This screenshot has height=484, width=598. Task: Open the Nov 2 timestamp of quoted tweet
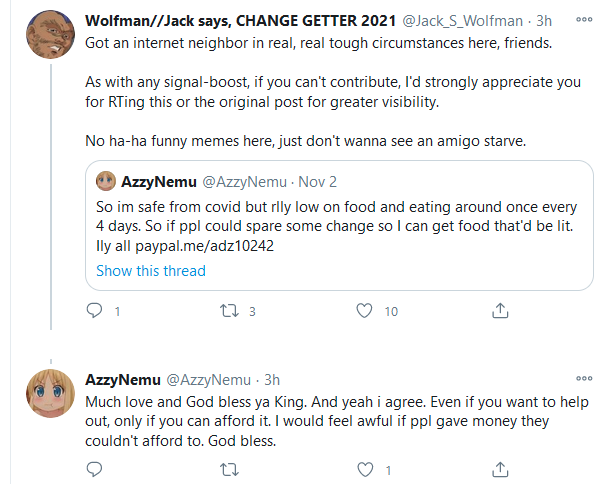[317, 182]
